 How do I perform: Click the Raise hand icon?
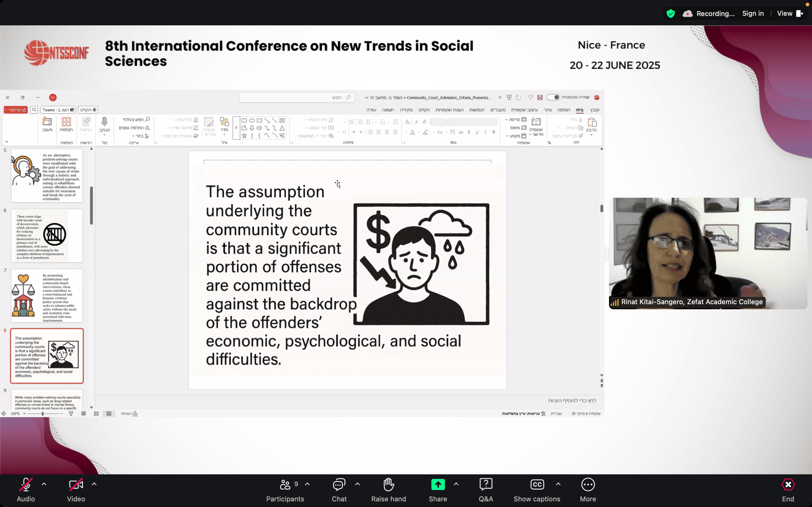[388, 485]
